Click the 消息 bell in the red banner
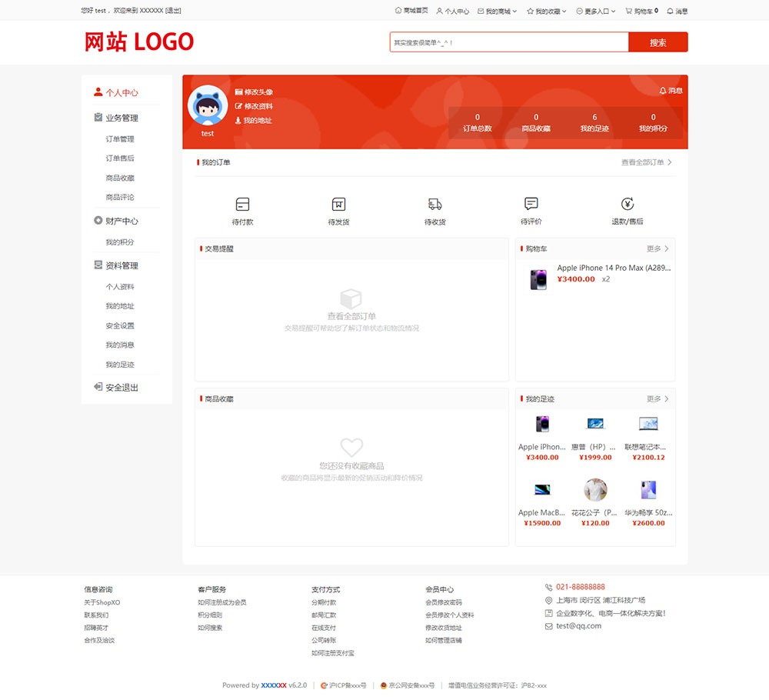 (x=671, y=90)
